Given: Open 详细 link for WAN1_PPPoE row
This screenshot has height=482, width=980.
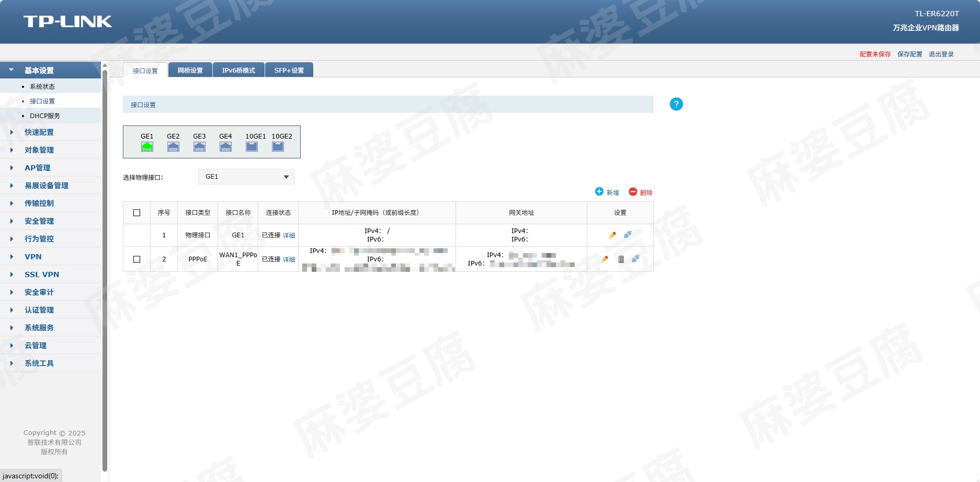Looking at the screenshot, I should (x=289, y=260).
